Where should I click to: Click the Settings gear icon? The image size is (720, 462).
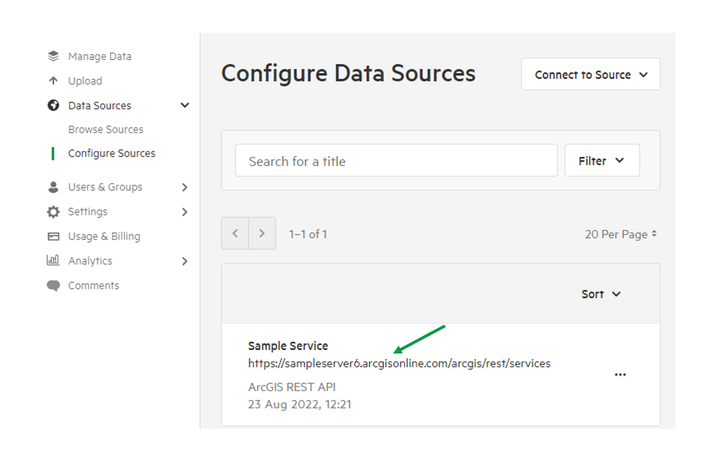53,212
